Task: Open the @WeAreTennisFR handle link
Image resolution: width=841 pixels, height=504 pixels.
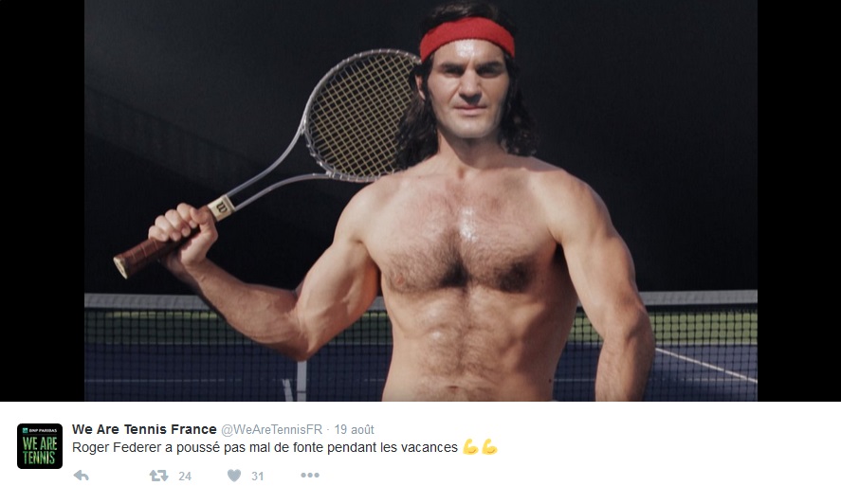Action: 272,429
